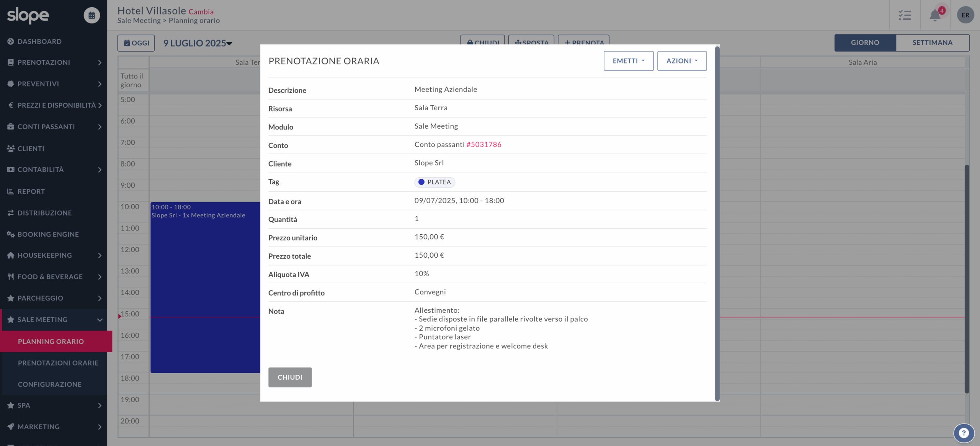Open the Clienti menu item
This screenshot has height=446, width=980.
pos(54,149)
